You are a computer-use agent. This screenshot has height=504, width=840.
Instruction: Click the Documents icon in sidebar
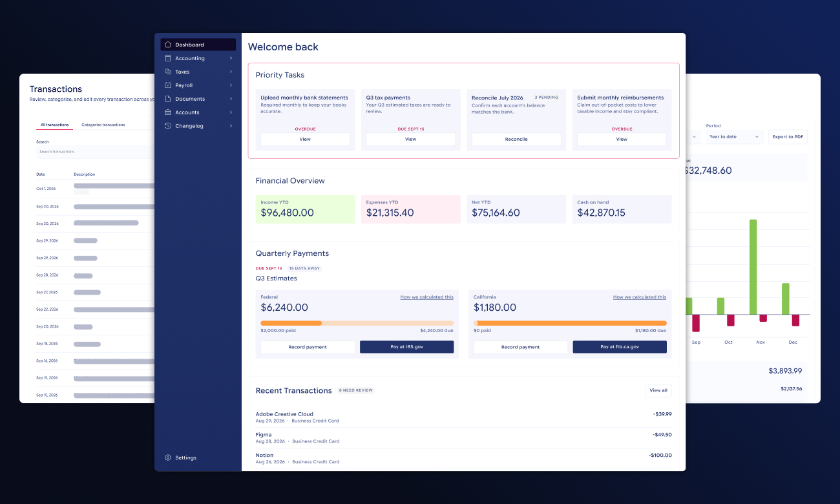(168, 99)
